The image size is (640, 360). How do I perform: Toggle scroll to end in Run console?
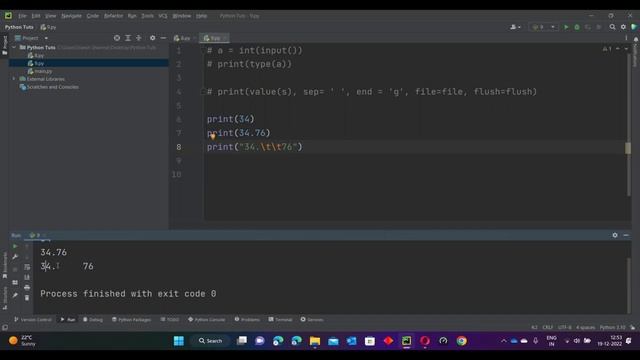tap(27, 277)
